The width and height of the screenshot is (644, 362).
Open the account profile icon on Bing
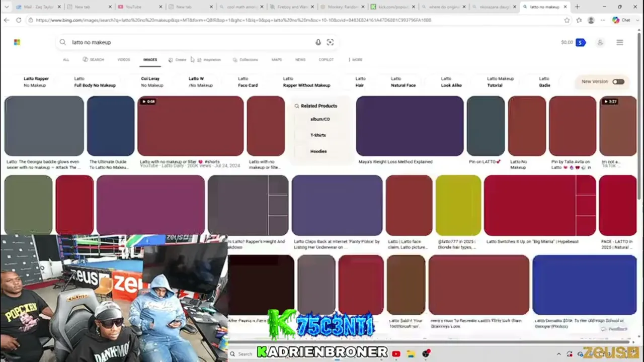click(x=600, y=43)
